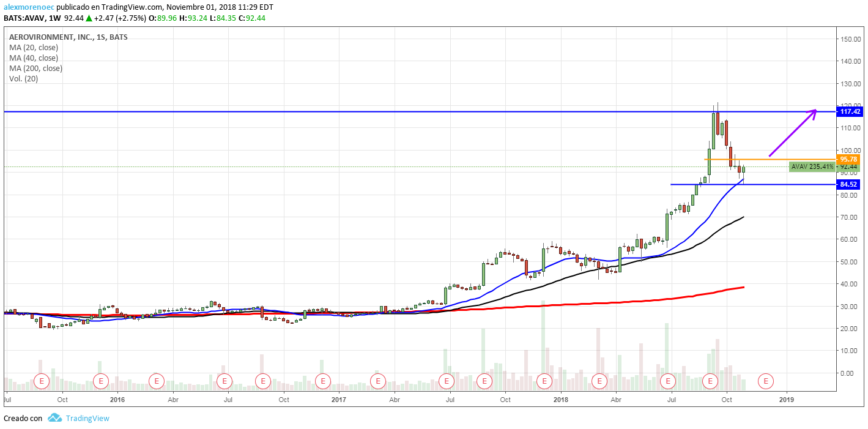The image size is (868, 429).
Task: Click the MA (40, close) indicator label
Action: click(x=34, y=58)
